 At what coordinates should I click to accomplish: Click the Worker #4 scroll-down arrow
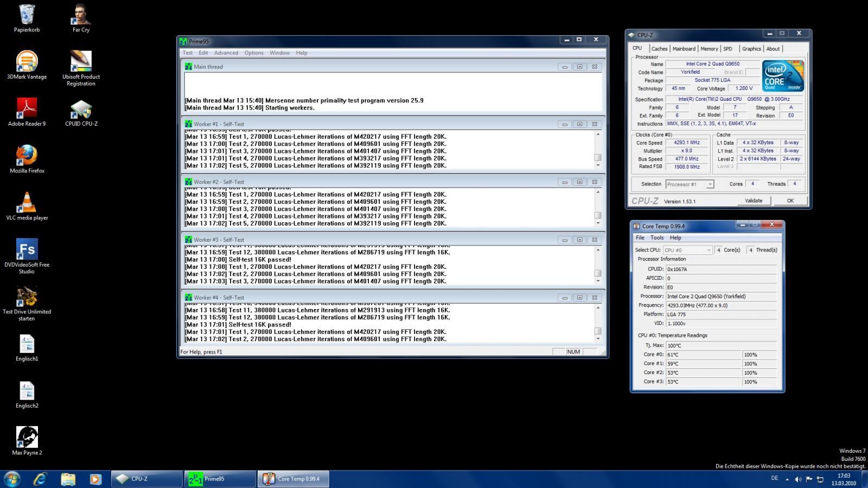598,339
